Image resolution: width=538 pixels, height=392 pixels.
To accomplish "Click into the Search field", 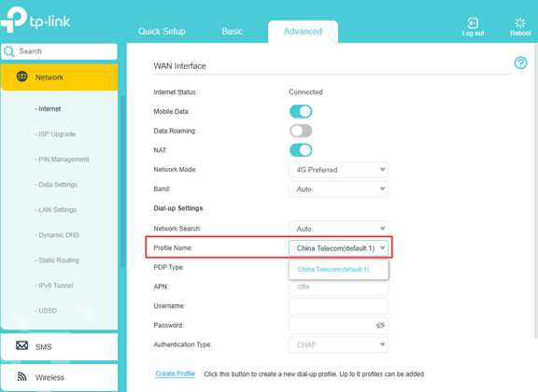I will [60, 51].
